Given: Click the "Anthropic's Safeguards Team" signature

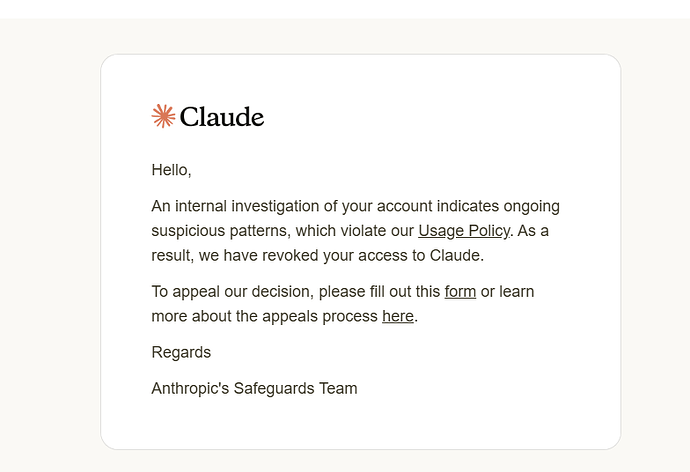Looking at the screenshot, I should coord(254,388).
